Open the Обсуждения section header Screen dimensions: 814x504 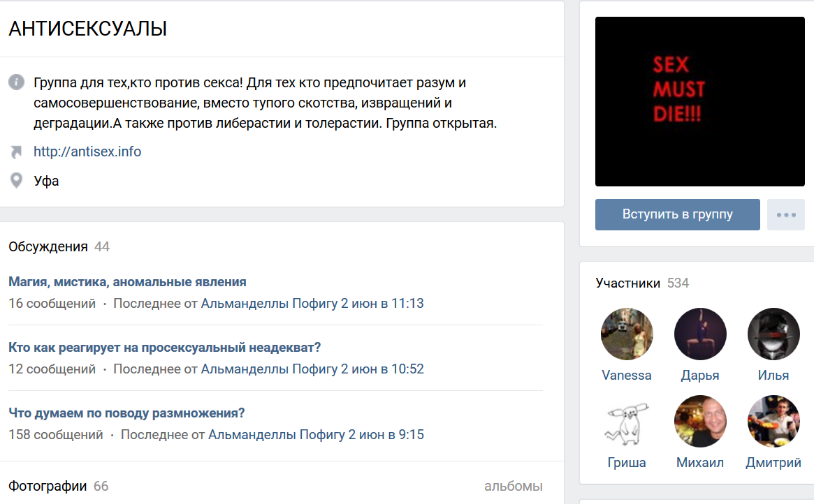(48, 246)
